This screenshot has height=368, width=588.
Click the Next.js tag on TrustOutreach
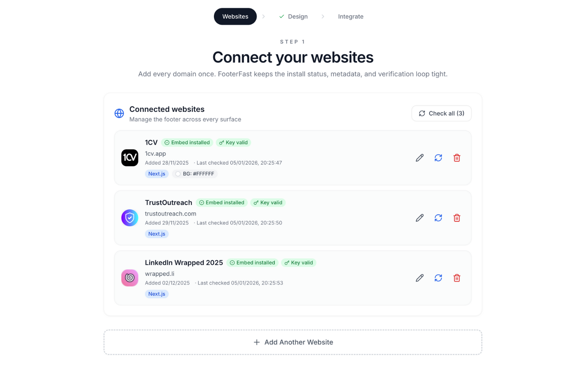point(157,234)
